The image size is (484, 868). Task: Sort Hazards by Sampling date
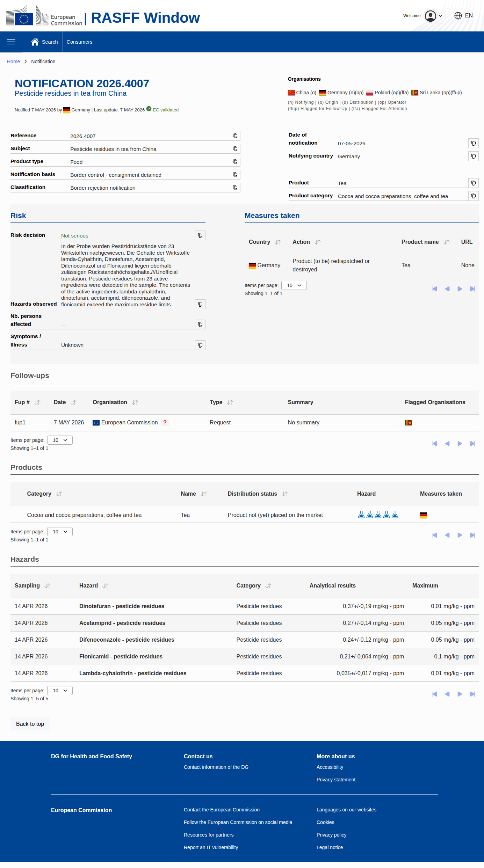(x=48, y=586)
